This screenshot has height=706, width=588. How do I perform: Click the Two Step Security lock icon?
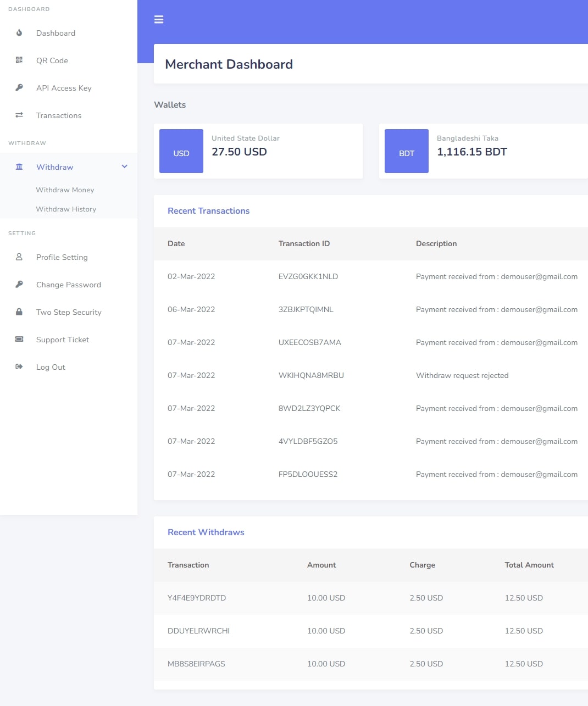coord(19,312)
